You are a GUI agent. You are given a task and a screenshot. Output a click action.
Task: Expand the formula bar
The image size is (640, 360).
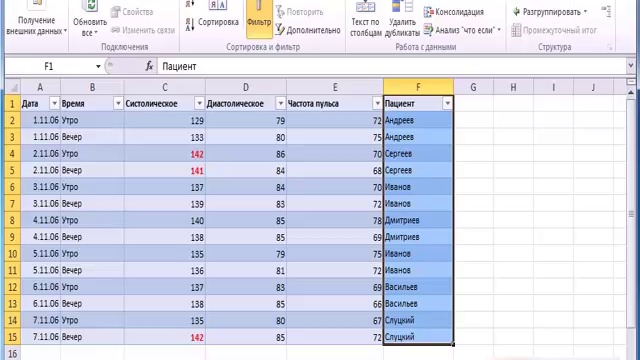coord(631,66)
